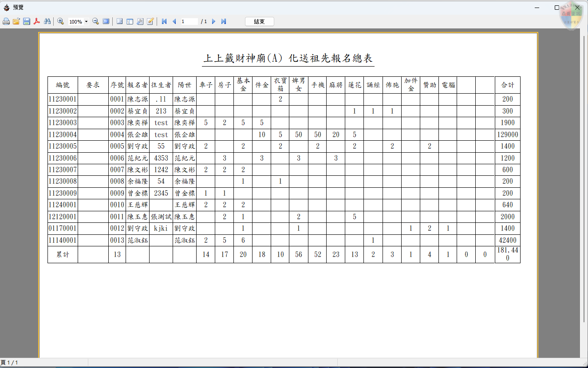Save the report using floppy disk icon
This screenshot has width=588, height=368.
tap(27, 21)
